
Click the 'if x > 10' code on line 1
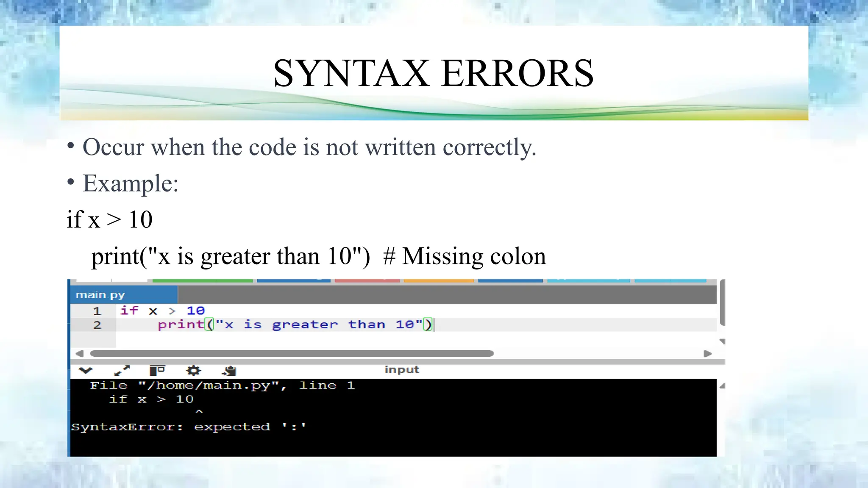point(162,311)
